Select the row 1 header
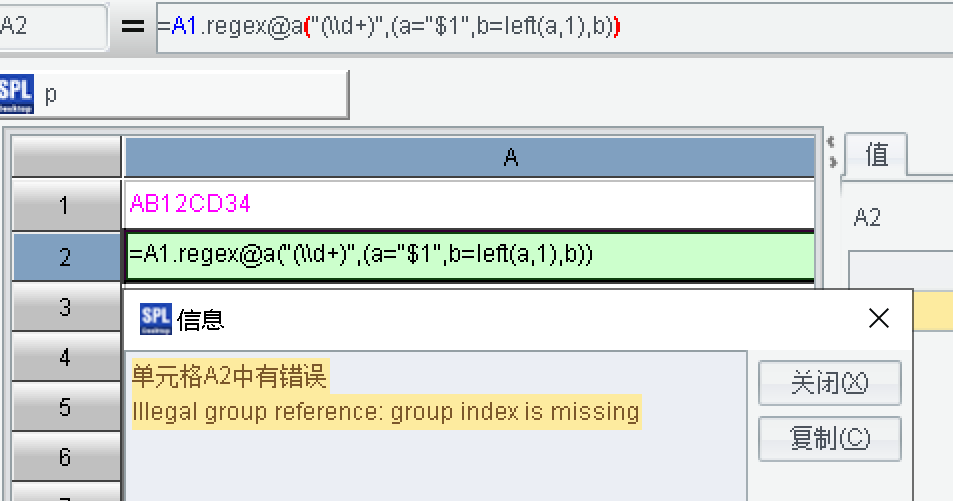This screenshot has height=501, width=953. (x=65, y=206)
